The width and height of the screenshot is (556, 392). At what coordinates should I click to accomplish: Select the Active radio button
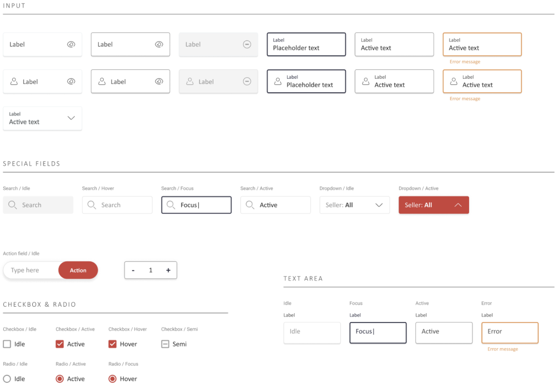coord(60,379)
